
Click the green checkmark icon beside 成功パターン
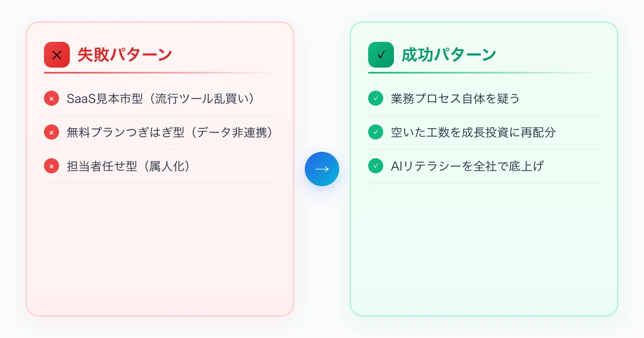381,55
